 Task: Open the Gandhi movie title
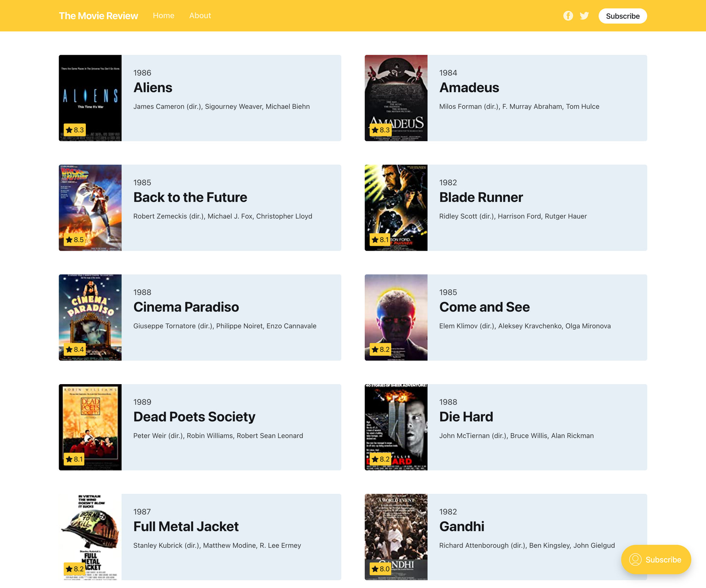point(461,526)
